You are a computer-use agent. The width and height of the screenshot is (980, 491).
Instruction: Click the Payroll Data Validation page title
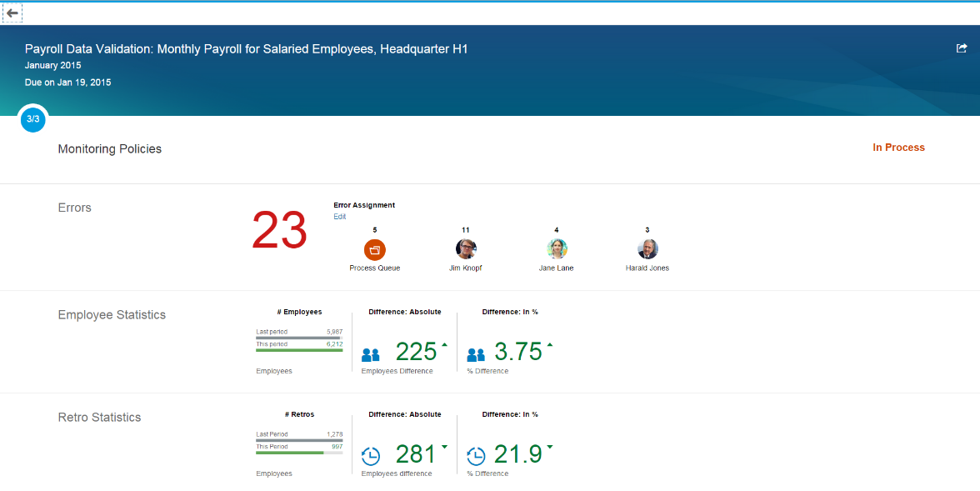click(247, 49)
